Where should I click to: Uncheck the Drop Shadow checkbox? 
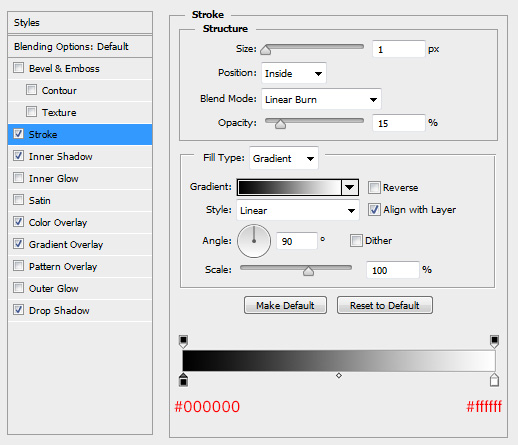18,310
